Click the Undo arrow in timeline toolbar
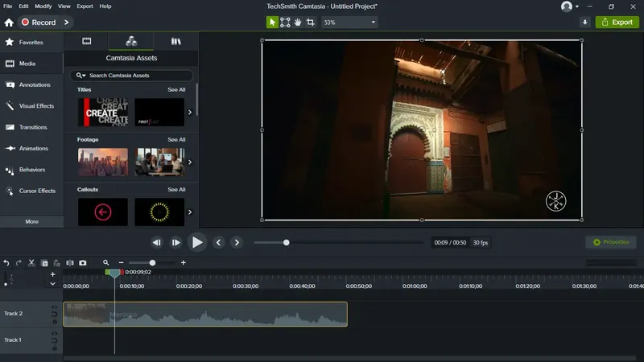Viewport: 644px width, 362px height. 6,263
